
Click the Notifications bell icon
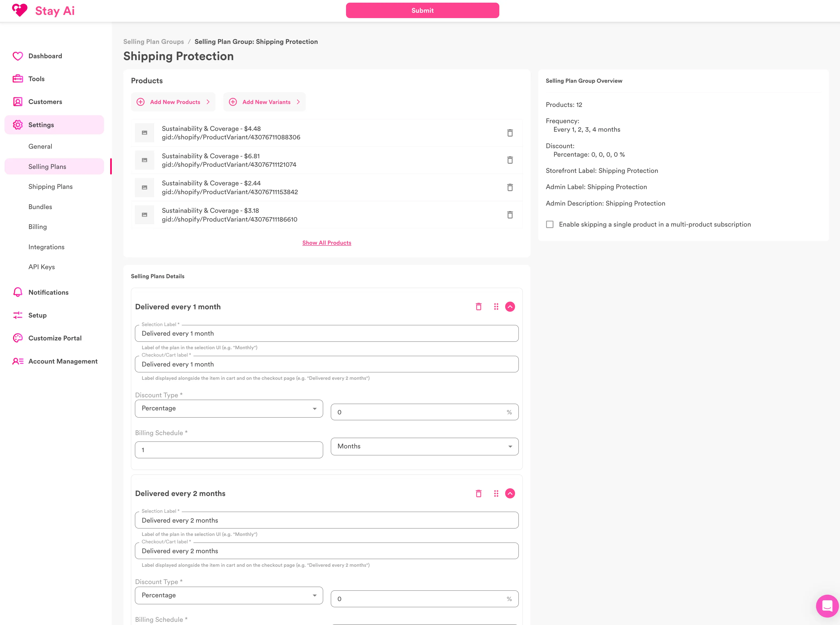[18, 292]
